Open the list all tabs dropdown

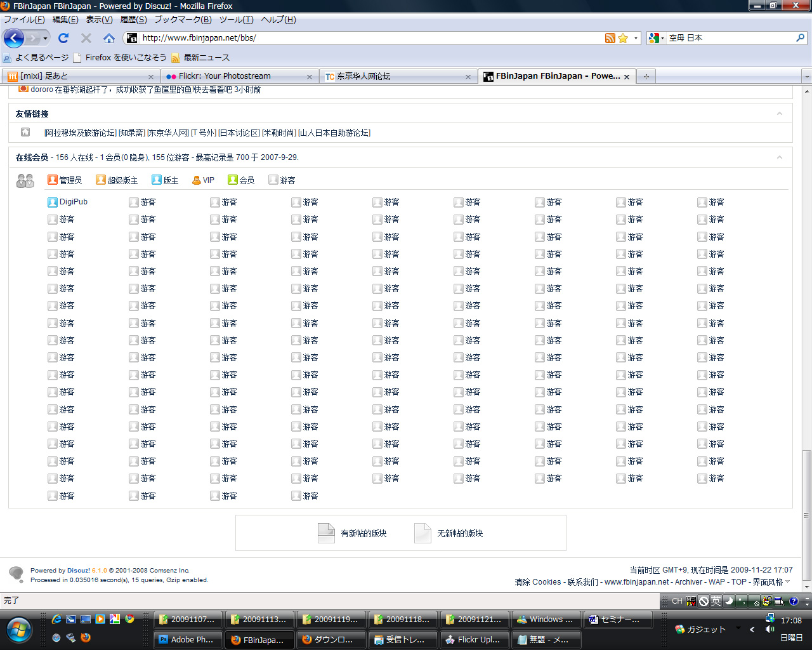807,76
